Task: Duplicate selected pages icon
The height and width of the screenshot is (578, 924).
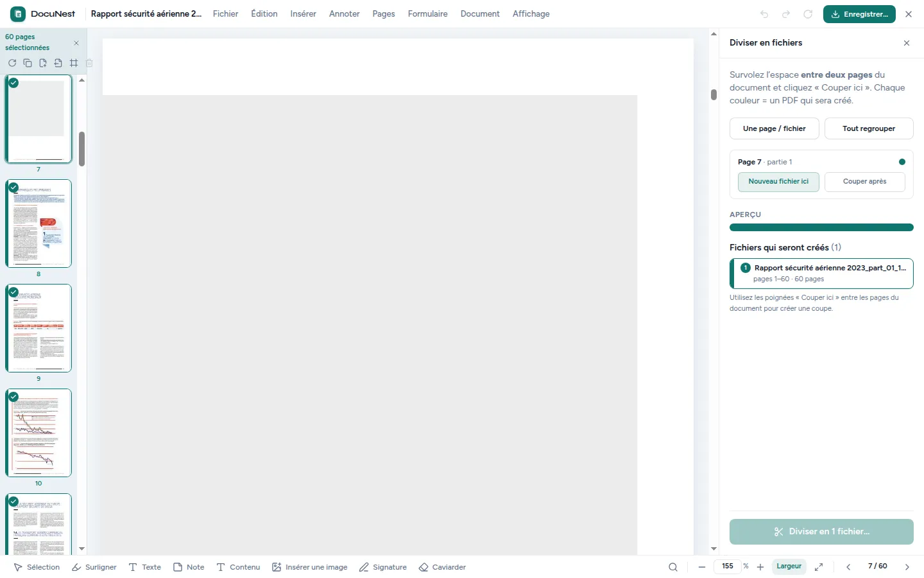Action: (x=28, y=63)
